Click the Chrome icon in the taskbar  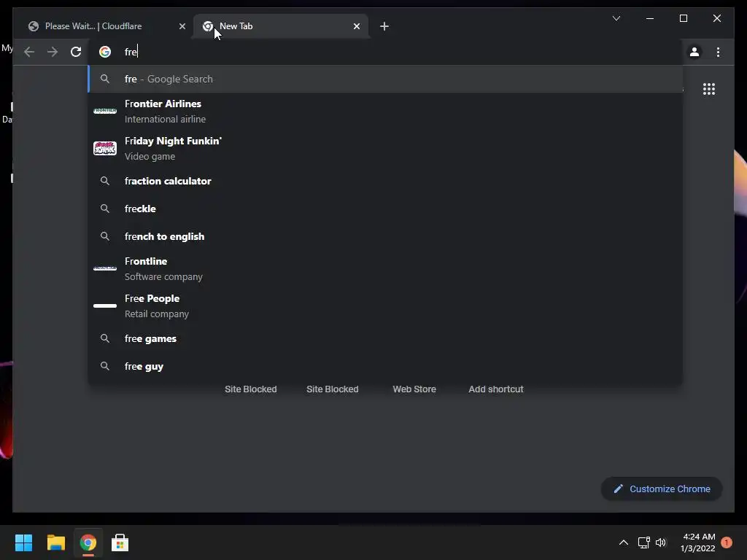coord(88,542)
